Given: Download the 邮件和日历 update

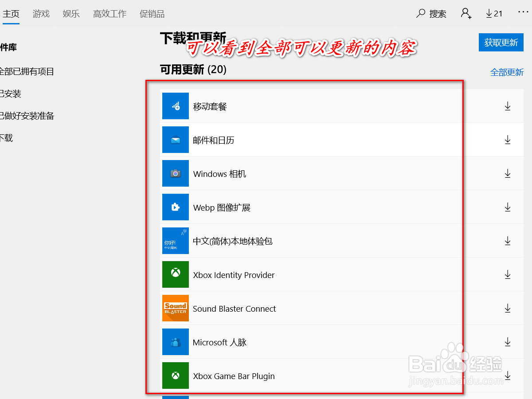Looking at the screenshot, I should [x=507, y=140].
